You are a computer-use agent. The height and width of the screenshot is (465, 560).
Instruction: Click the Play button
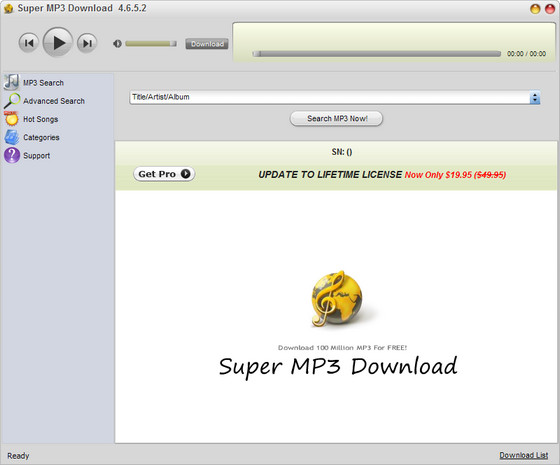[58, 42]
